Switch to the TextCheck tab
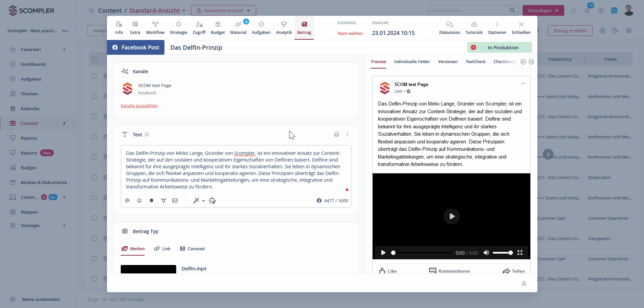This screenshot has width=644, height=308. click(x=475, y=62)
